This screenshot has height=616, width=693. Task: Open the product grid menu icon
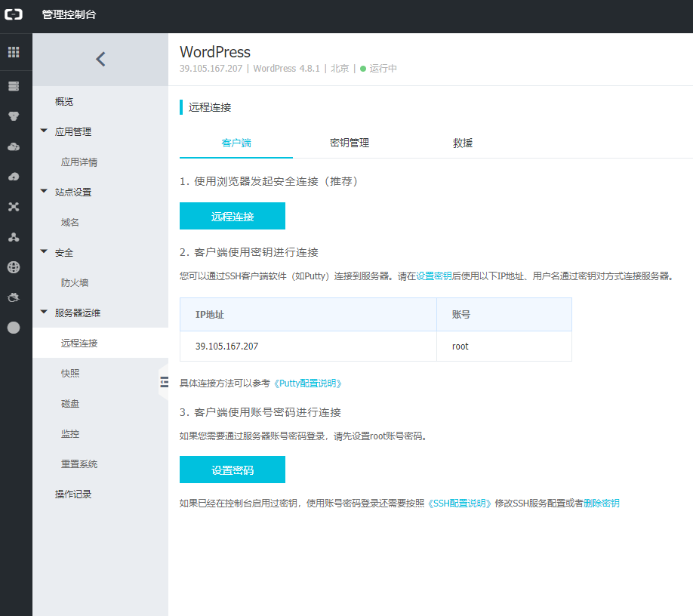14,52
